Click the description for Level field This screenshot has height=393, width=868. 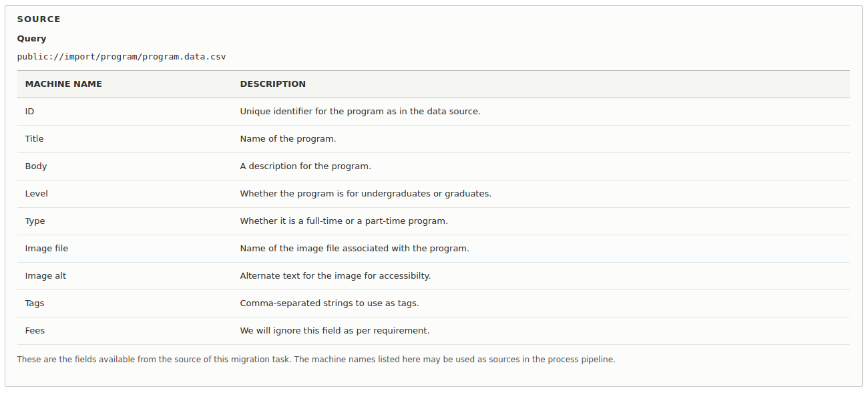pyautogui.click(x=365, y=193)
